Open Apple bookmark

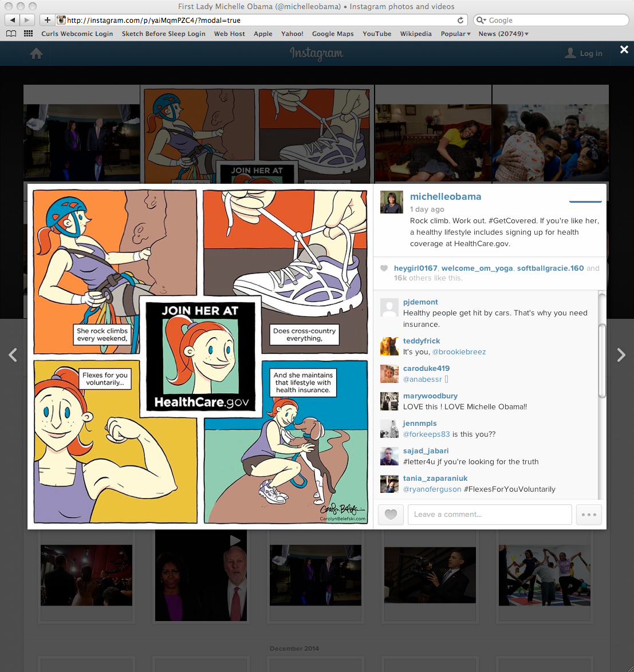click(263, 34)
